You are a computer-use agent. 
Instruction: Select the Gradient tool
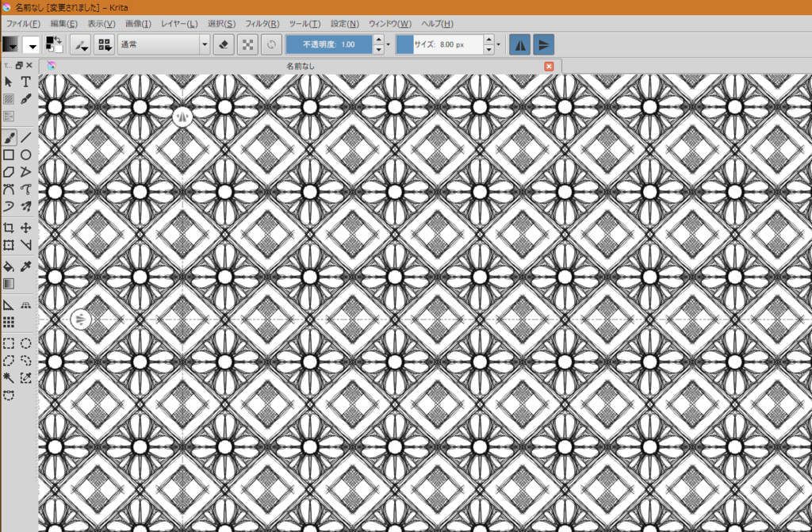pos(9,284)
